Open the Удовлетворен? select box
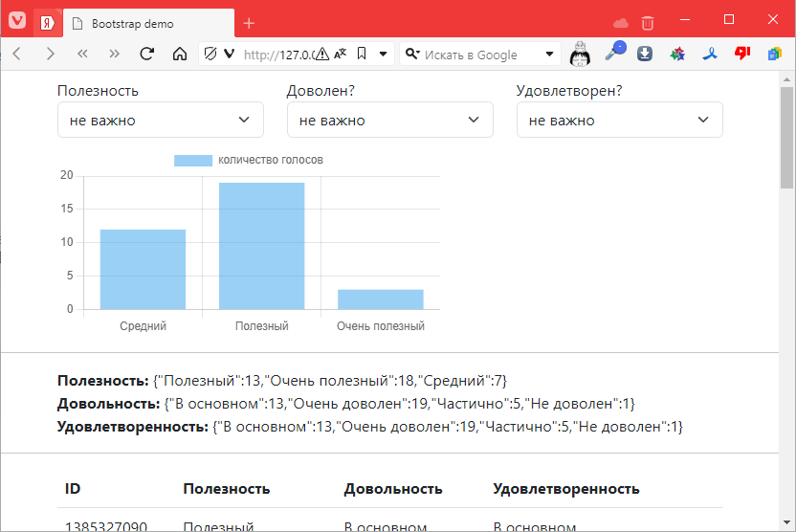This screenshot has width=796, height=532. (x=619, y=121)
